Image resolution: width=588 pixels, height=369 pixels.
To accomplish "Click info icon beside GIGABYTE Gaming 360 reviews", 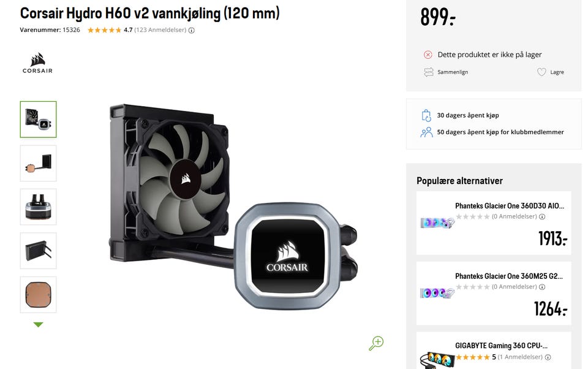I will (x=548, y=357).
